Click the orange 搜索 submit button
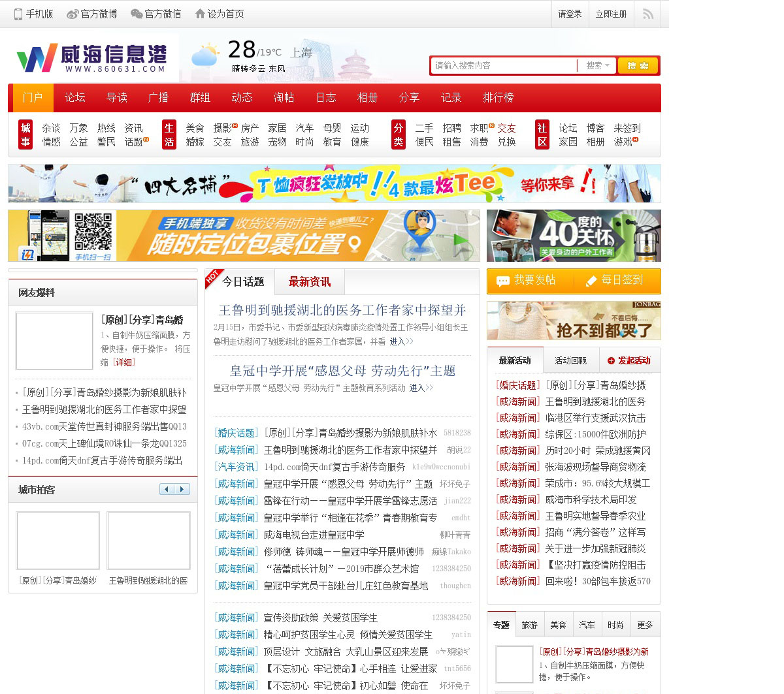Screen dimensions: 784x694 coord(638,65)
